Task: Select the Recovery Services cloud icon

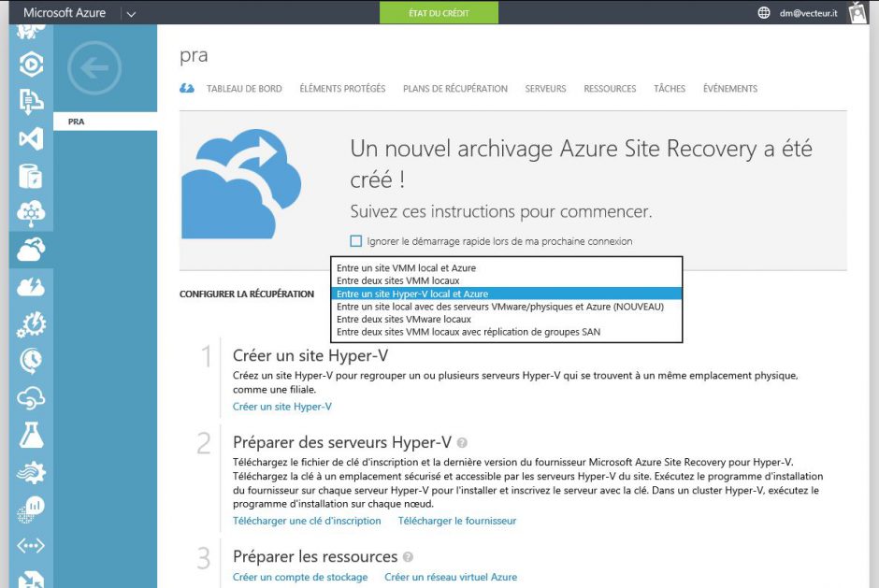Action: click(31, 248)
